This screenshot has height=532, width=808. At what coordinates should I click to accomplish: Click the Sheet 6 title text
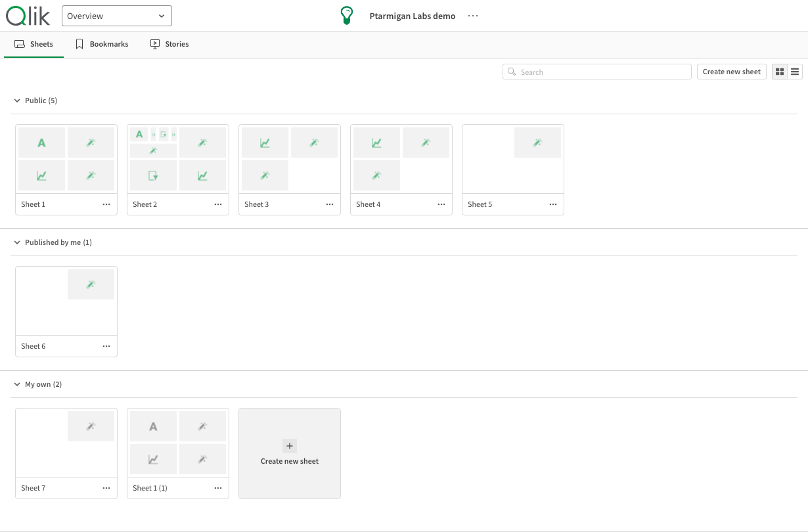tap(33, 346)
